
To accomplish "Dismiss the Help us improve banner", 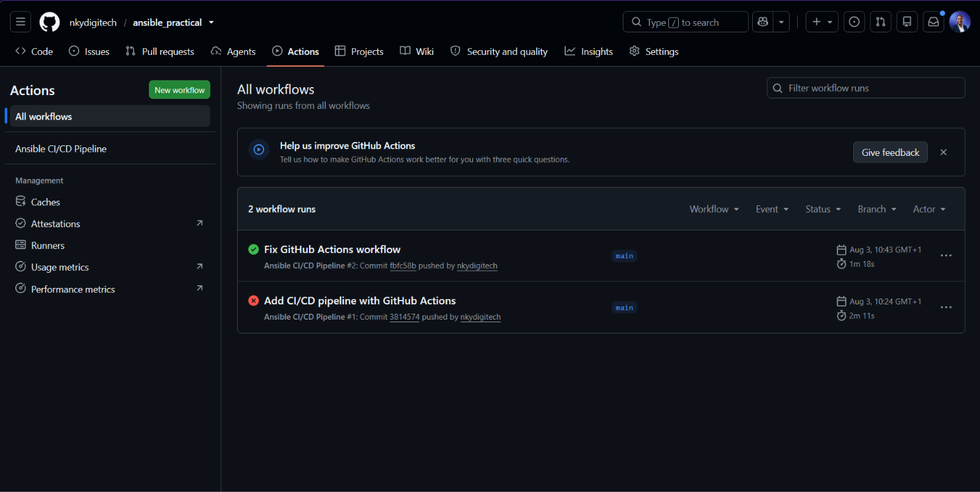I will click(944, 152).
